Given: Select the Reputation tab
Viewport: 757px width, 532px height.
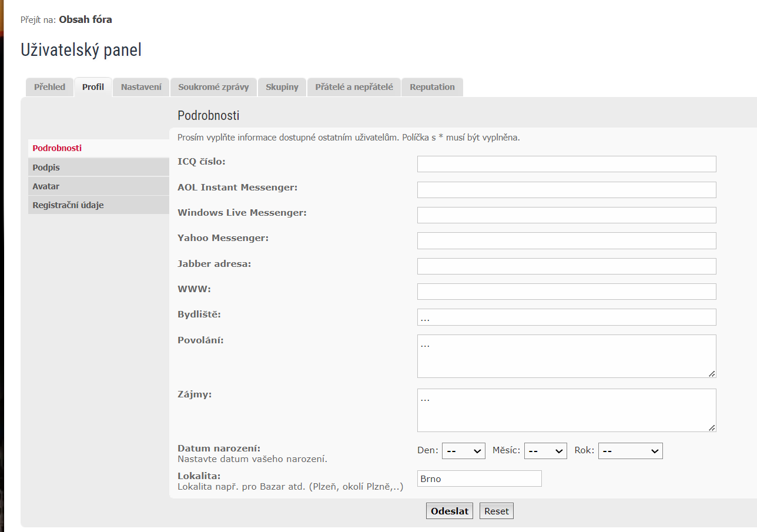Looking at the screenshot, I should pos(432,87).
